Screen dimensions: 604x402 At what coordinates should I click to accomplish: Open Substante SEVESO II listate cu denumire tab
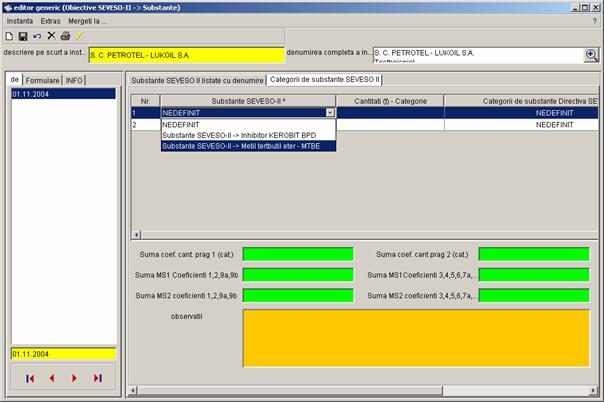(197, 79)
